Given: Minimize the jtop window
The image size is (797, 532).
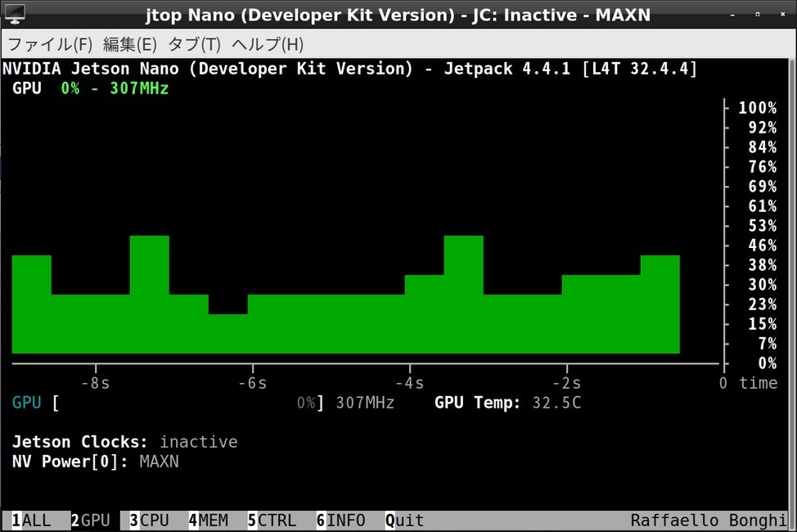Looking at the screenshot, I should pyautogui.click(x=732, y=15).
